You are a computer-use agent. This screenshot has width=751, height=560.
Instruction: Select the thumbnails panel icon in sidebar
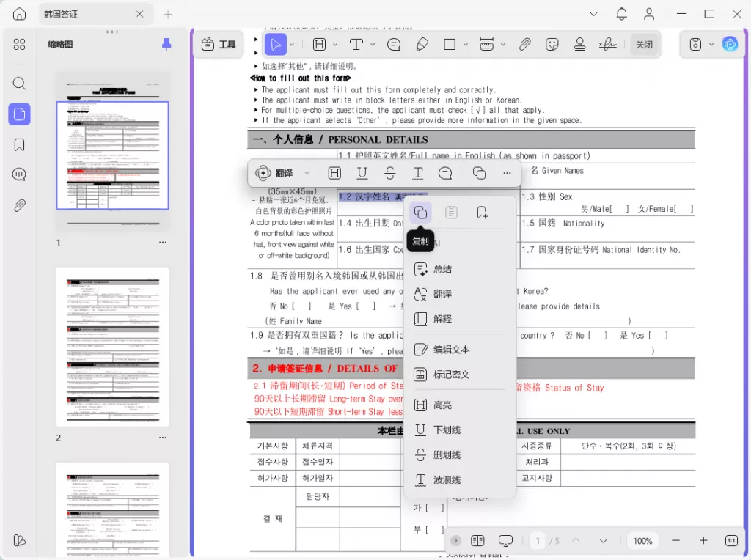(x=19, y=114)
